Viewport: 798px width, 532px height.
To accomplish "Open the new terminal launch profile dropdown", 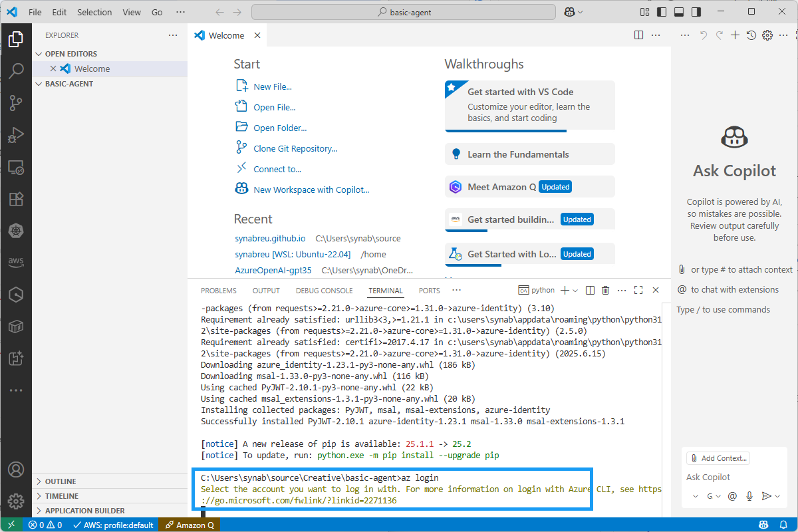I will (576, 291).
